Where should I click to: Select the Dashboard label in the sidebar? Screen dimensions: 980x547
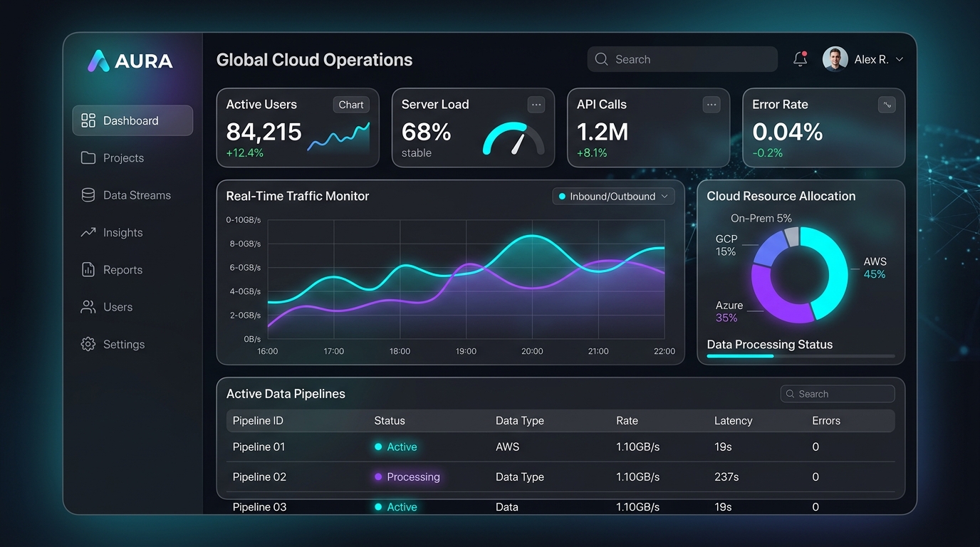(131, 120)
